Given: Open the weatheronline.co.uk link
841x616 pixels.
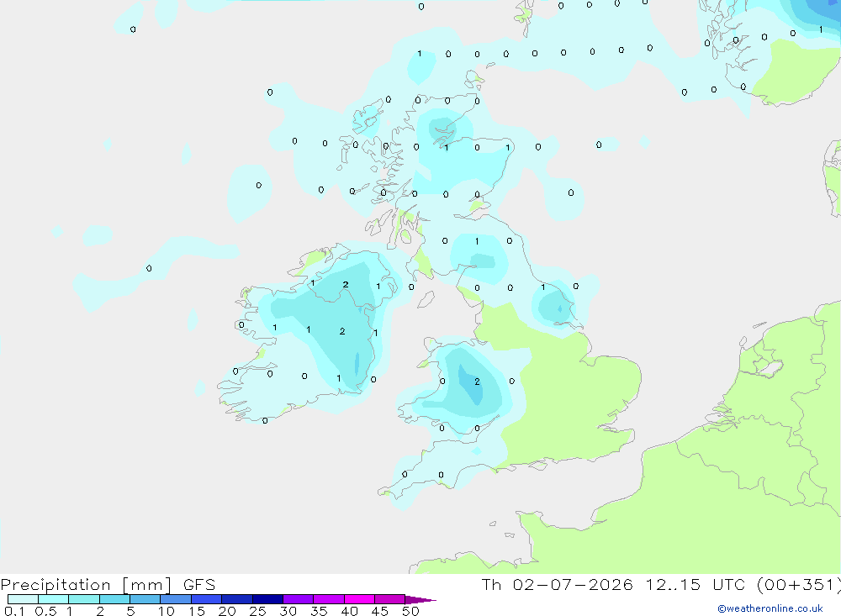Looking at the screenshot, I should (x=770, y=608).
